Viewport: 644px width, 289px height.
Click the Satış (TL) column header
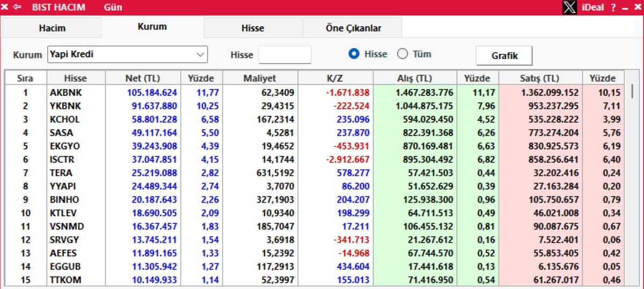coord(541,78)
